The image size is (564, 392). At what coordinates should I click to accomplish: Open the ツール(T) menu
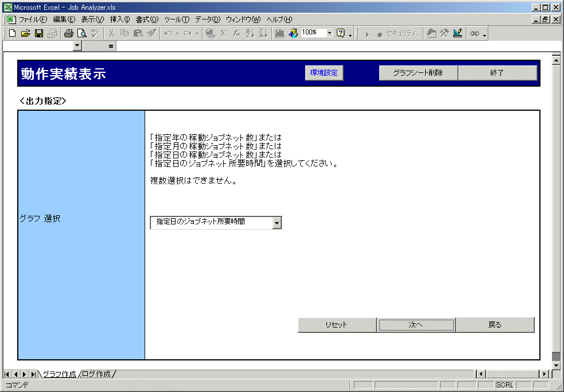(x=177, y=20)
